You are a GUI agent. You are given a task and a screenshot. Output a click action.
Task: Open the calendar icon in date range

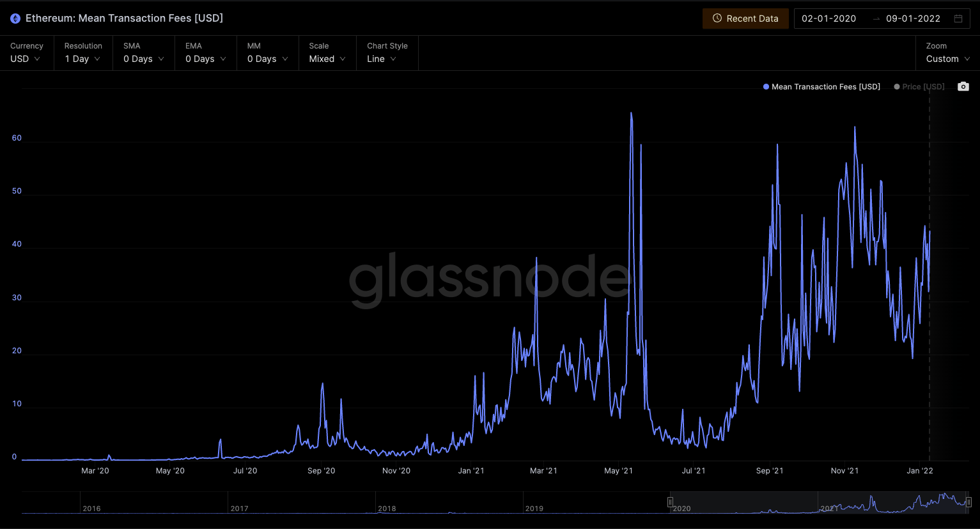tap(958, 19)
